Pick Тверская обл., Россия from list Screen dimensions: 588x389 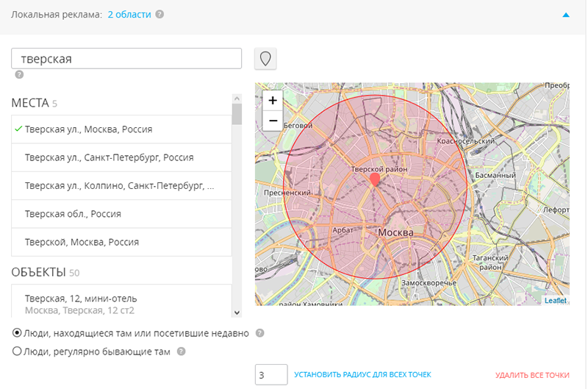click(x=73, y=213)
